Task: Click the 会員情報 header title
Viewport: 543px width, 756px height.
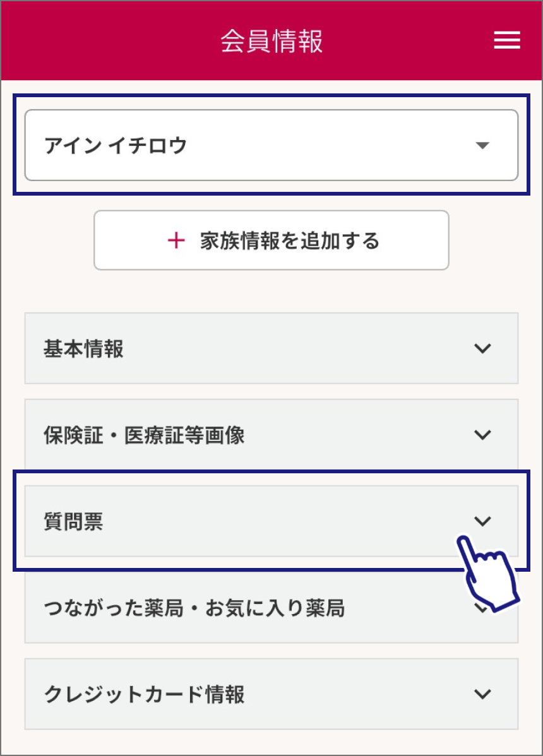Action: [x=271, y=41]
